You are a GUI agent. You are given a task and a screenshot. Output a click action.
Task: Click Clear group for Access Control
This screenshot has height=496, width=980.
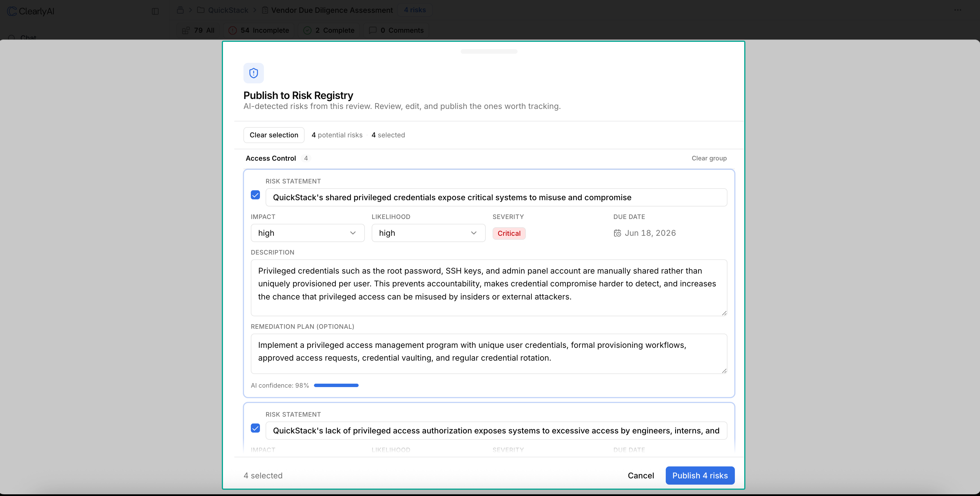[x=709, y=158]
